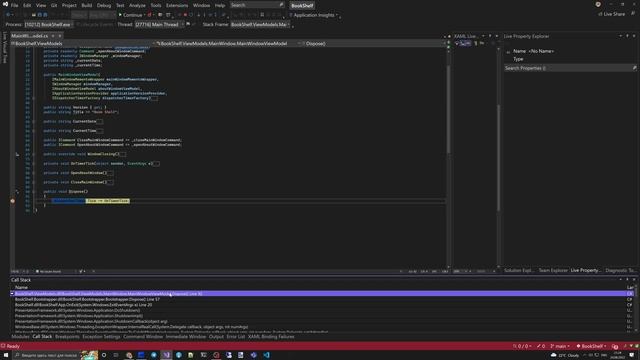Open the Process dropdown for BookShelf.exe
Image resolution: width=640 pixels, height=360 pixels.
tap(48, 24)
